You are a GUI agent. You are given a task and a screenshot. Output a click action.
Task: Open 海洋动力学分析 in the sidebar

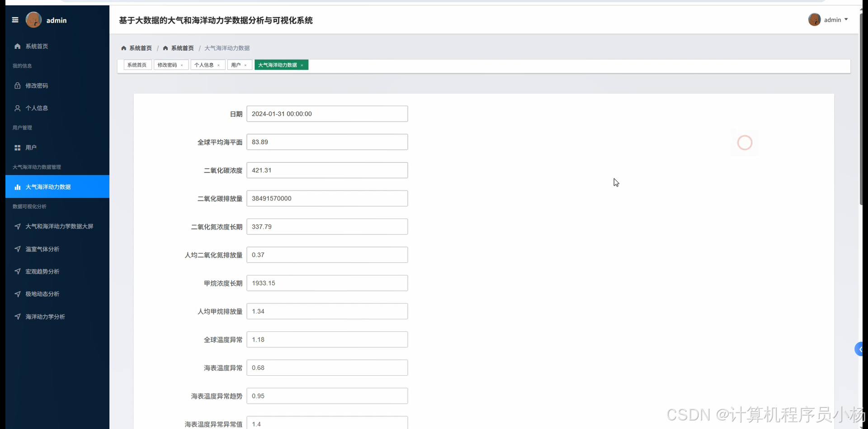(57, 317)
